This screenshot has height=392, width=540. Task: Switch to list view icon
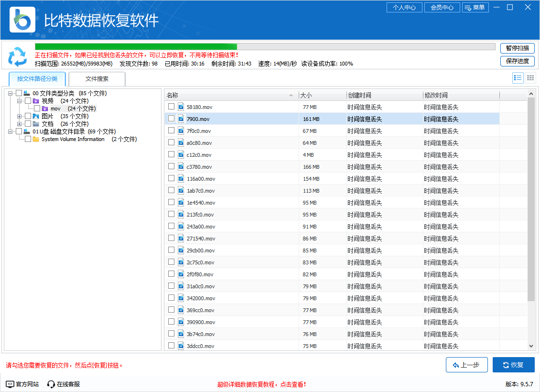coord(518,78)
